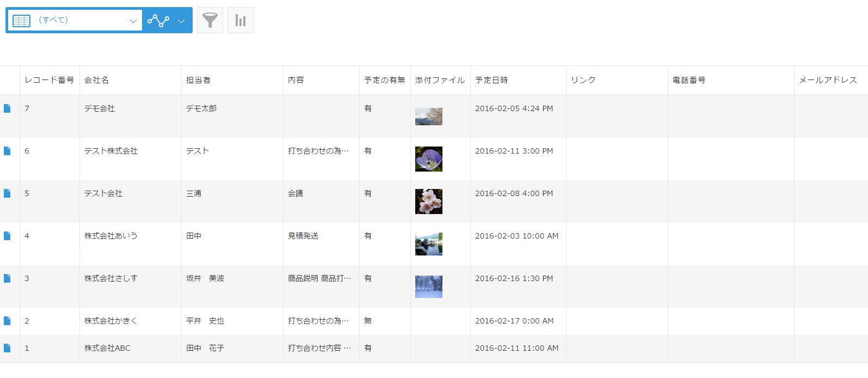Screen dimensions: 868x378
Task: Select the 株式会社ABC company cell
Action: point(107,348)
